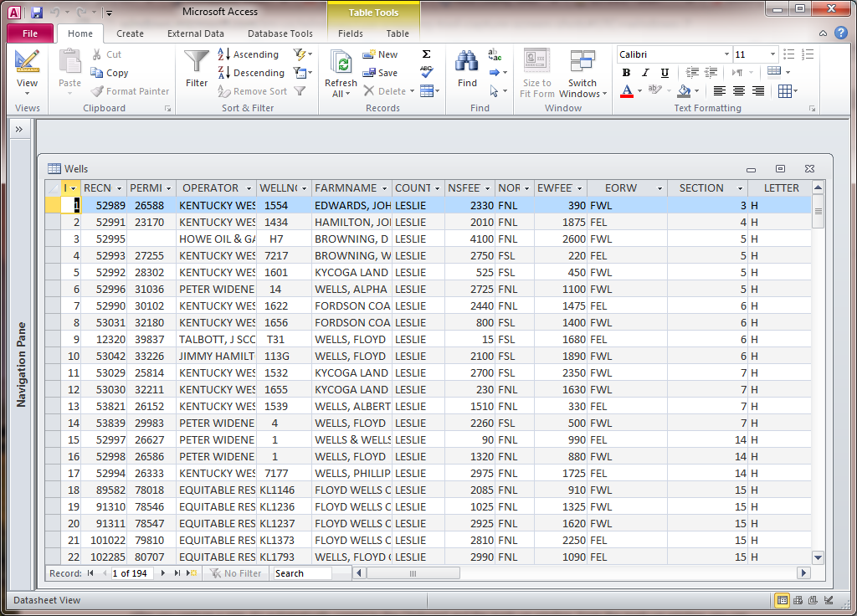Screen dimensions: 857x616
Task: Click the Cut scissors command
Action: click(106, 54)
